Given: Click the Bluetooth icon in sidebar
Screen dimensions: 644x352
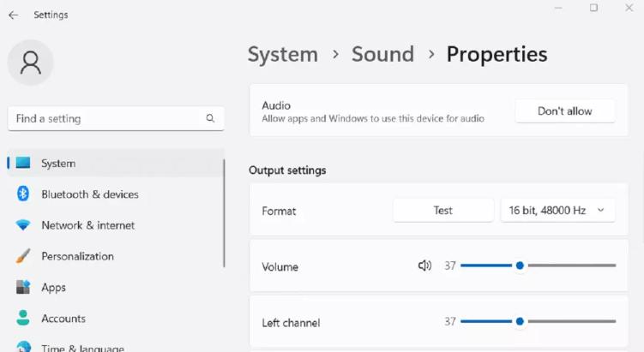Looking at the screenshot, I should tap(23, 194).
